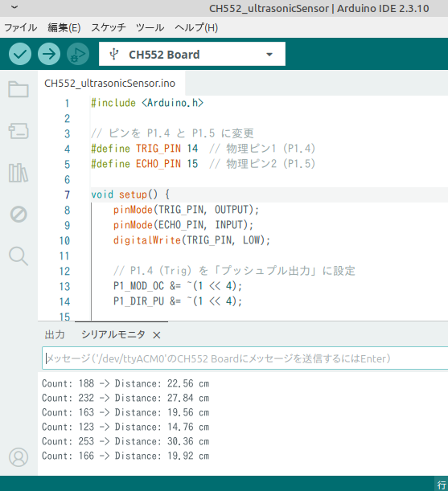Open the スケッチ menu
Image resolution: width=448 pixels, height=491 pixels.
109,27
